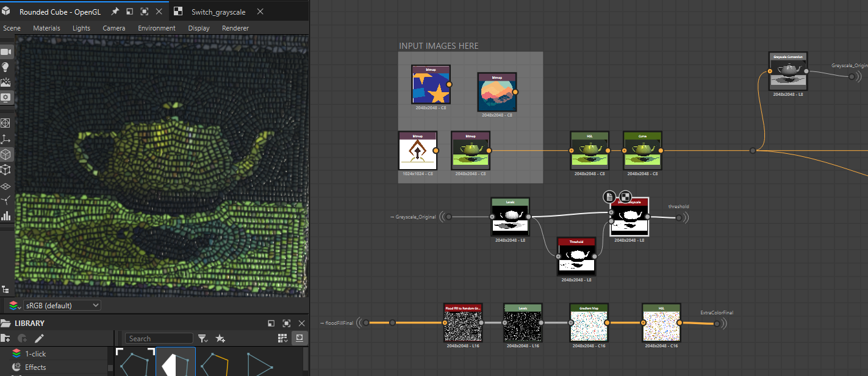868x376 pixels.
Task: Click the document icon above Switch Grayscale node
Action: [x=610, y=197]
